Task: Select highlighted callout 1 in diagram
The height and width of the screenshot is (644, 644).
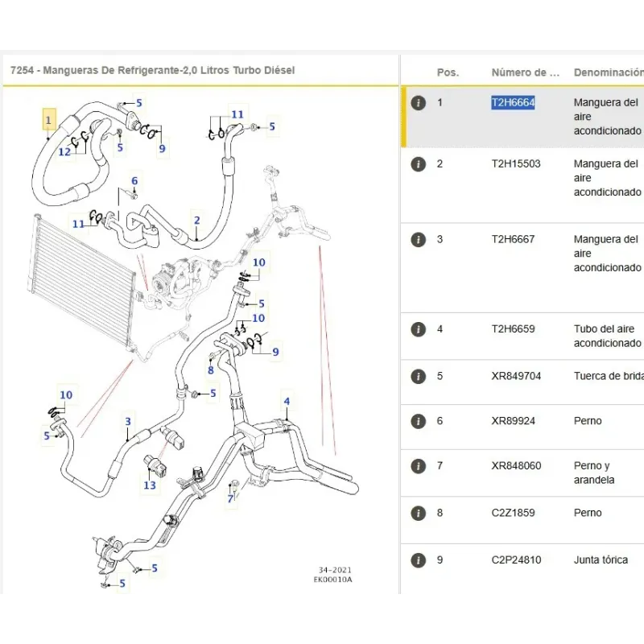Action: pyautogui.click(x=49, y=121)
